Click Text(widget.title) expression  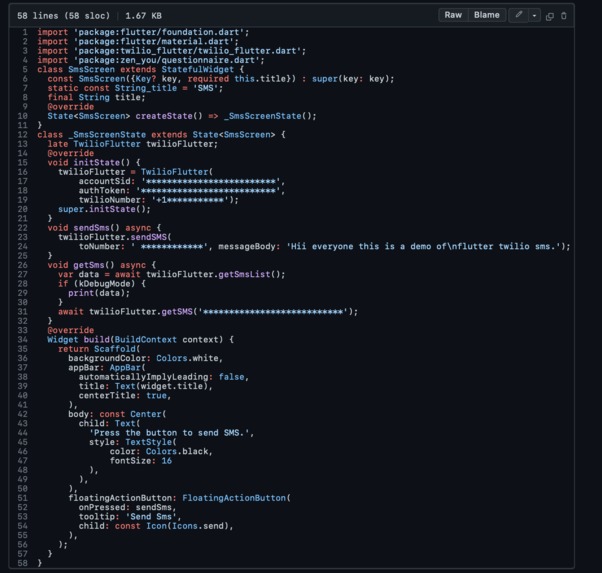[x=161, y=386]
